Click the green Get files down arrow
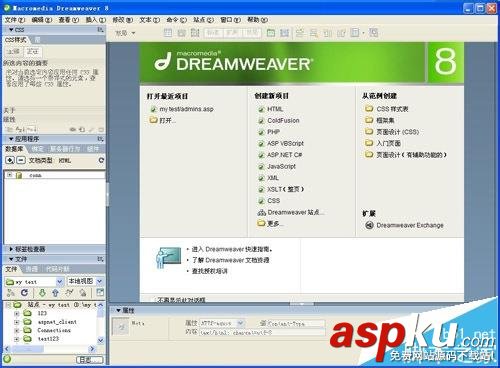This screenshot has height=368, width=500. pyautogui.click(x=42, y=293)
